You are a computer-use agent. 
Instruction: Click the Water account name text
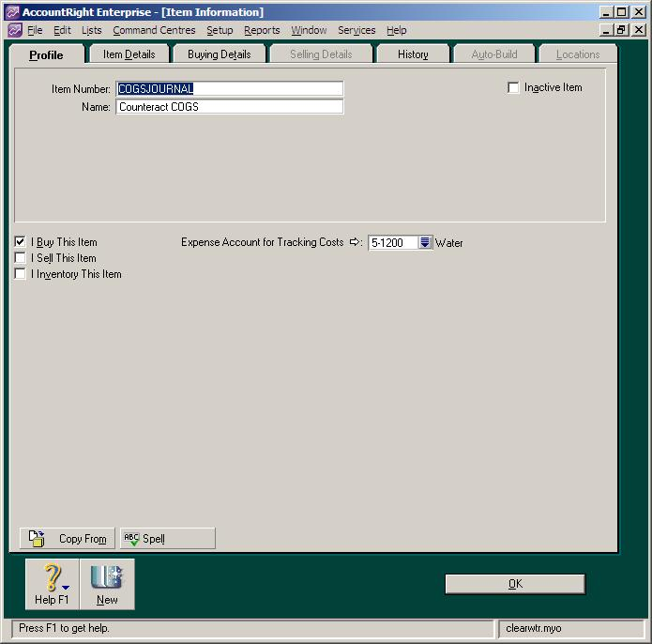(448, 243)
